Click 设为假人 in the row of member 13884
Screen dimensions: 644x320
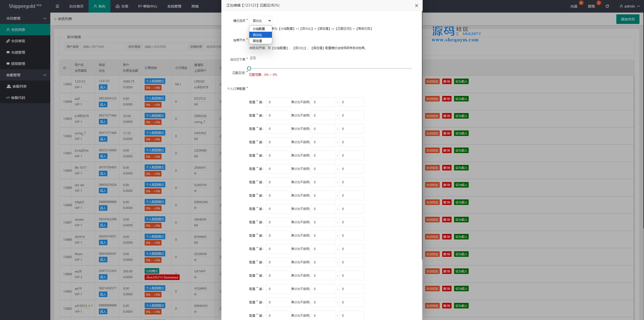(461, 271)
